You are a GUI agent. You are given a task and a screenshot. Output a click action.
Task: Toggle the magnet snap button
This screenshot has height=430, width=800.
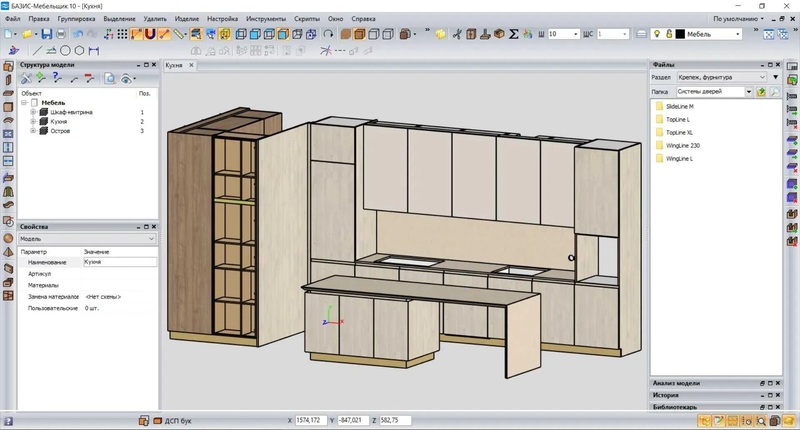point(149,34)
